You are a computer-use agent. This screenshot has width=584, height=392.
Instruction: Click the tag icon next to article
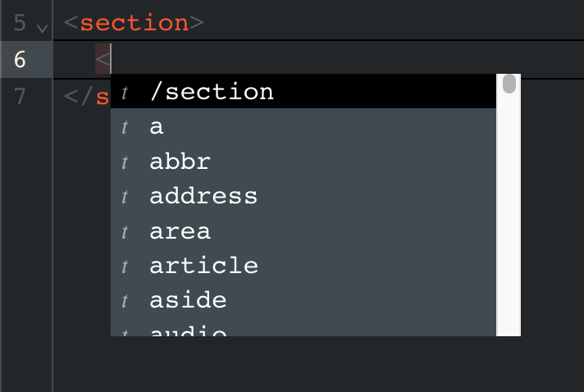125,267
